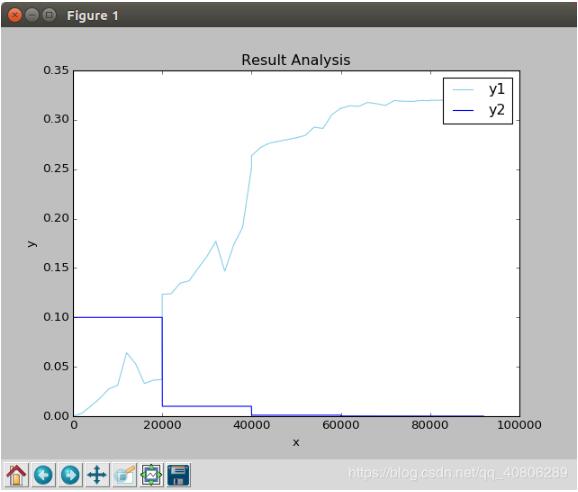578x492 pixels.
Task: Click the x axis label
Action: pos(296,443)
